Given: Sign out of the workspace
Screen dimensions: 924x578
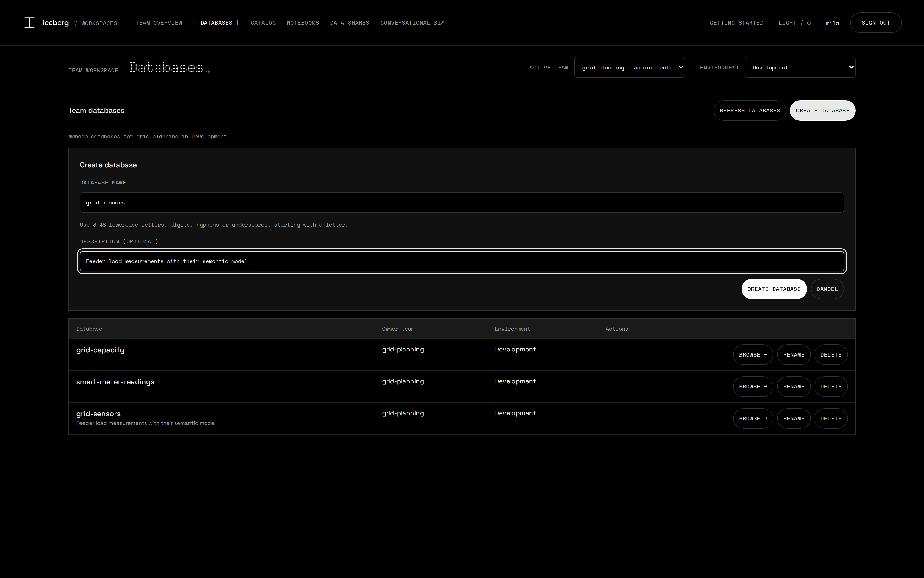Looking at the screenshot, I should point(875,23).
